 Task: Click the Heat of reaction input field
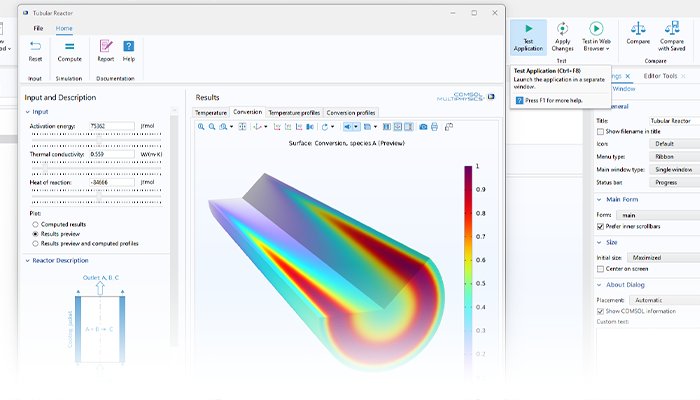pos(112,182)
